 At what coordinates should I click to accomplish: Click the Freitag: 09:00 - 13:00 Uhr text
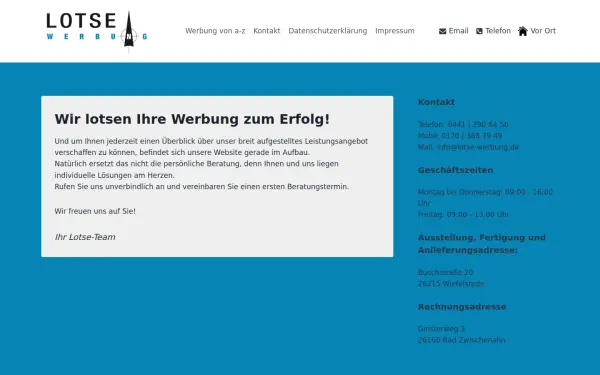coord(463,215)
